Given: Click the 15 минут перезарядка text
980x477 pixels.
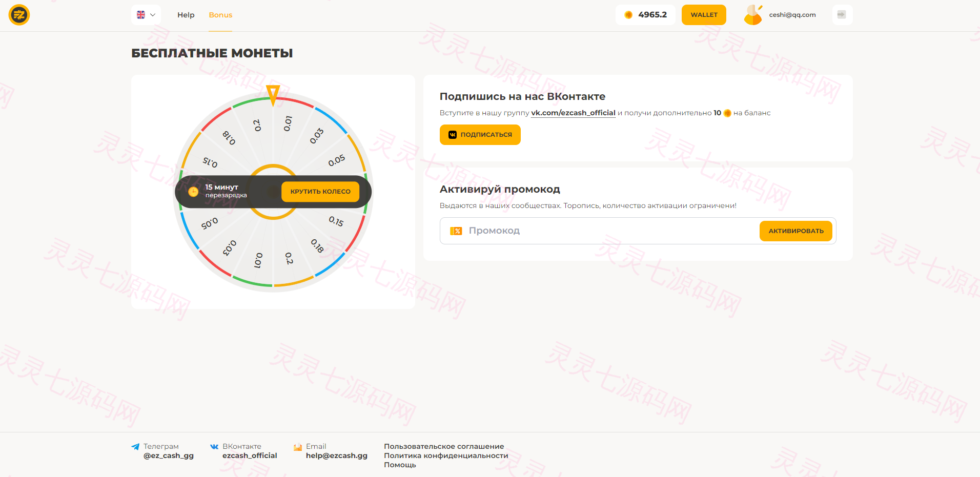Looking at the screenshot, I should 226,191.
